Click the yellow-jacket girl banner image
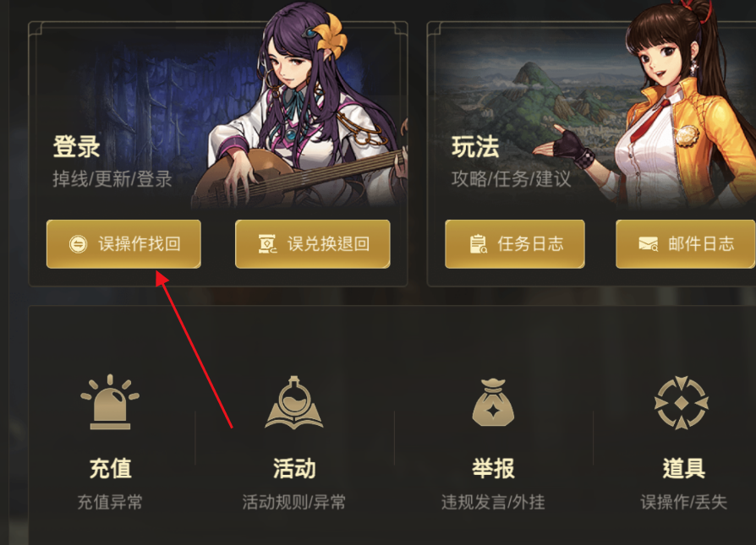 coord(592,115)
